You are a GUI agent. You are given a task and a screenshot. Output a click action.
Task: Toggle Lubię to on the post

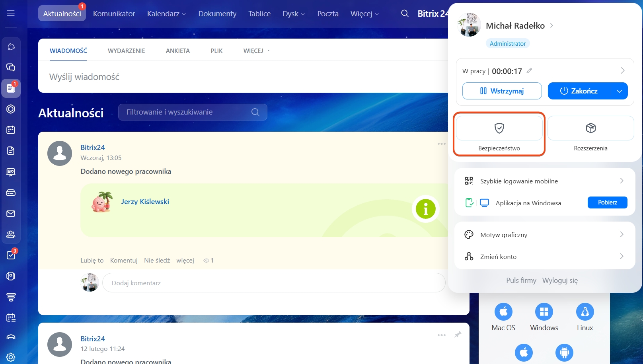92,260
